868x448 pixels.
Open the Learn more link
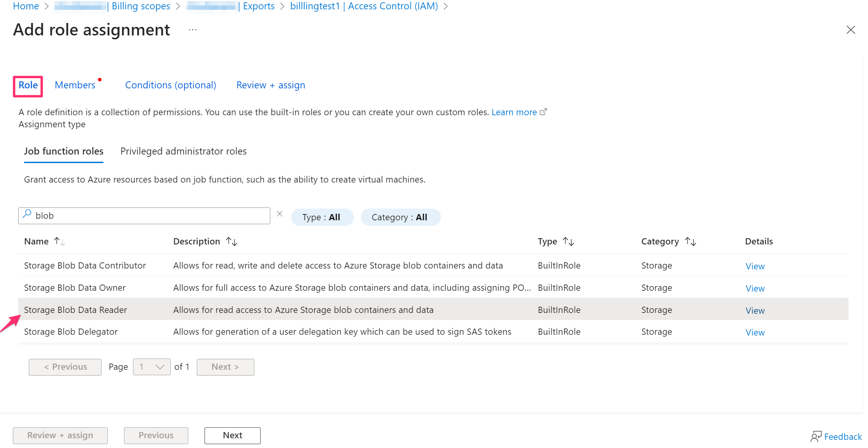pos(514,112)
